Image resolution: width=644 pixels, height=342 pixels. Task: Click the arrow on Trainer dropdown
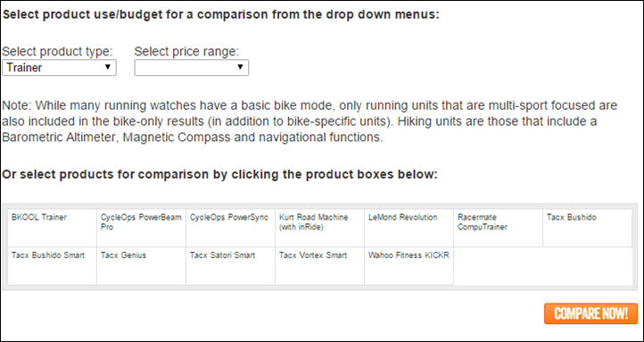[x=108, y=67]
